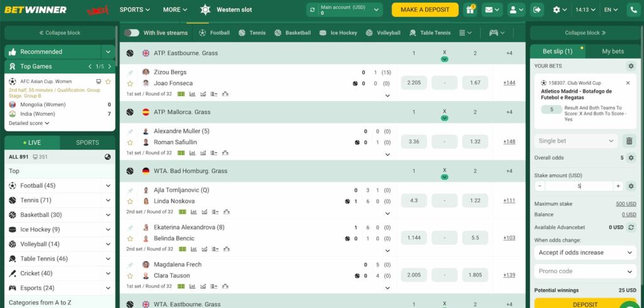Open the bet slip settings gear
This screenshot has width=644, height=308.
coord(631,66)
